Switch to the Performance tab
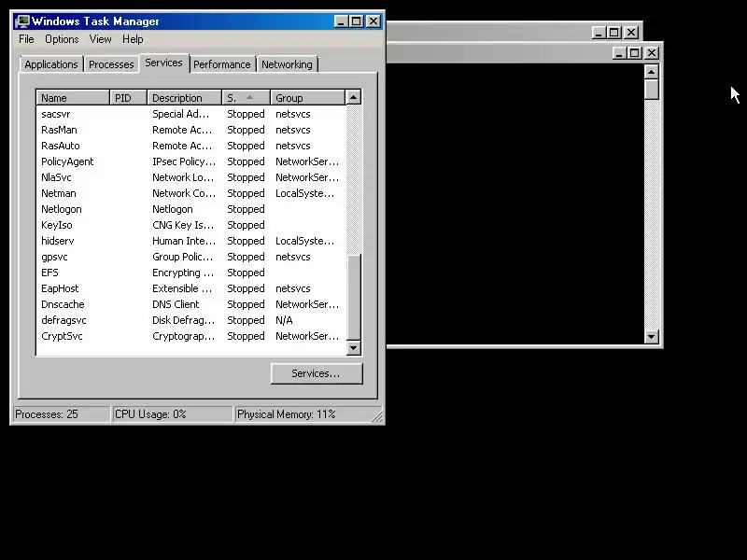This screenshot has width=747, height=560. pyautogui.click(x=221, y=64)
